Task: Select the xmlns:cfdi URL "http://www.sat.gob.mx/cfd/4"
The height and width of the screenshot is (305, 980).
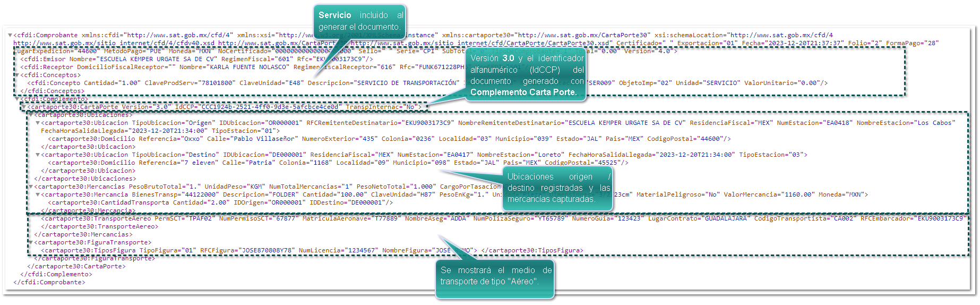Action: click(x=178, y=35)
